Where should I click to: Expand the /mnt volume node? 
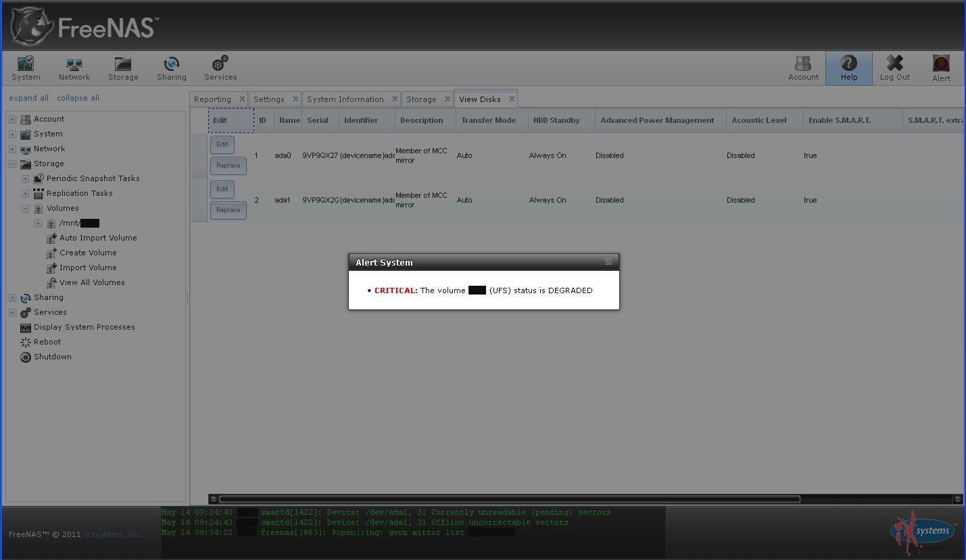38,224
